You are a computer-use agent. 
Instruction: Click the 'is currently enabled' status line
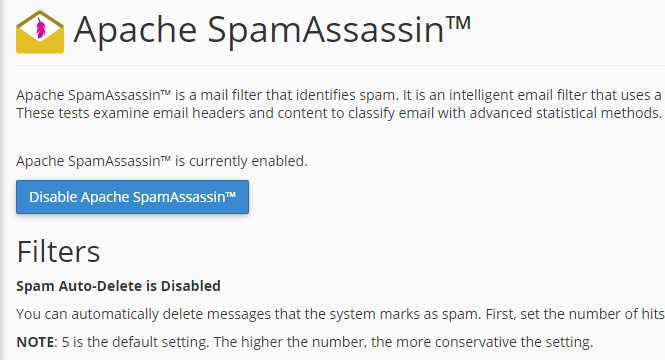pos(162,161)
